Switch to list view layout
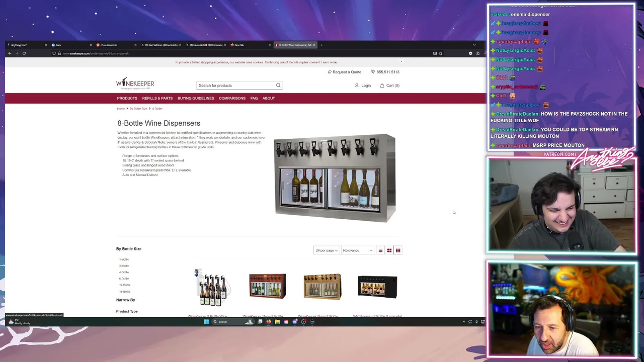 [380, 250]
